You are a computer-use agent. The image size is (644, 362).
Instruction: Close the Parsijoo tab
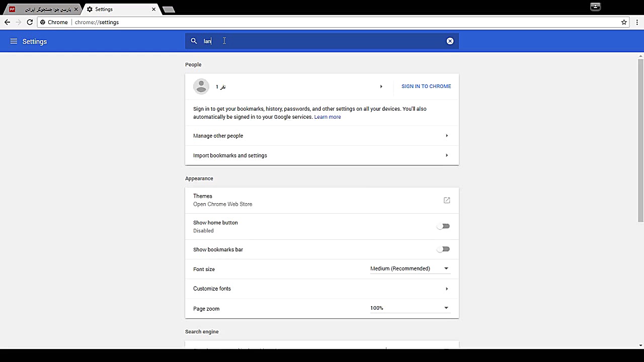click(x=76, y=9)
